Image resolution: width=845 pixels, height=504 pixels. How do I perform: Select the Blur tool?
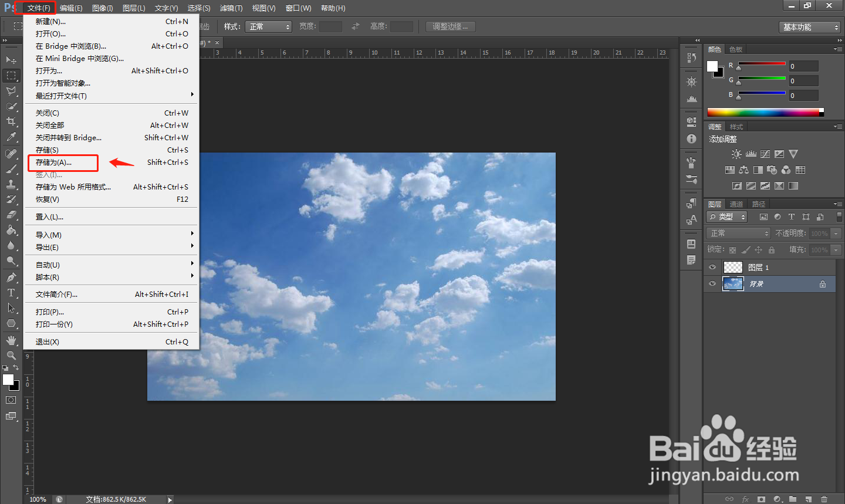click(11, 245)
